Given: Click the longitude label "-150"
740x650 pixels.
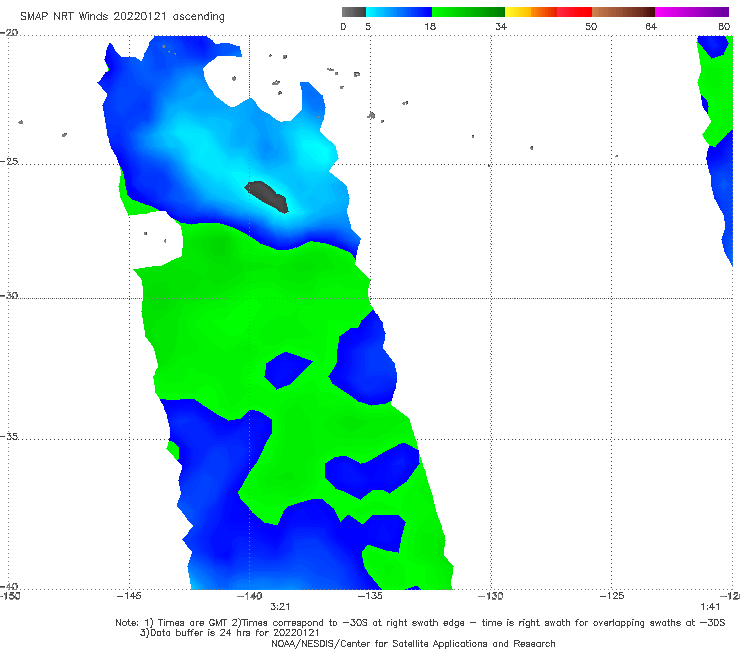Looking at the screenshot, I should (10, 596).
